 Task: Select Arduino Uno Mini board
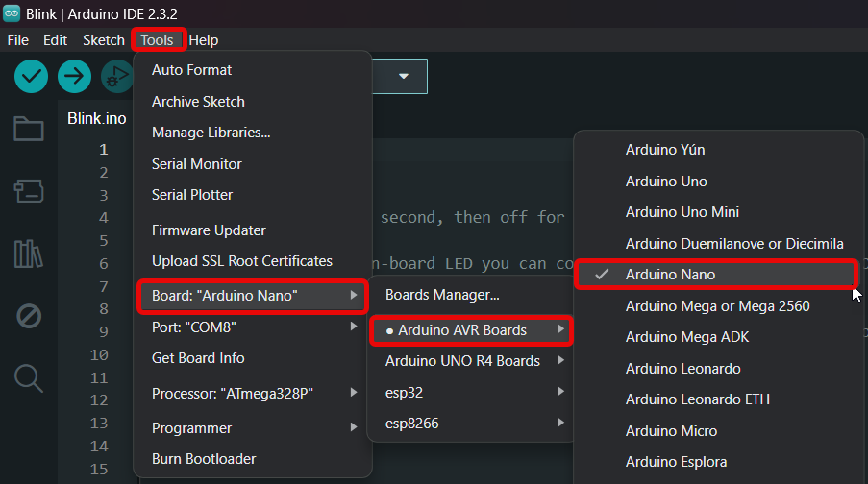click(717, 212)
